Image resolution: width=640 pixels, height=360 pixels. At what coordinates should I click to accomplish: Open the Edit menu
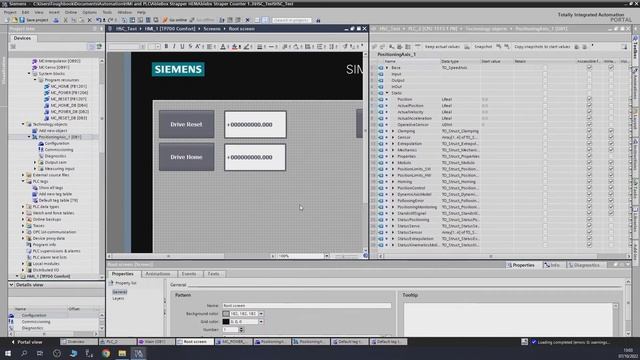(25, 12)
